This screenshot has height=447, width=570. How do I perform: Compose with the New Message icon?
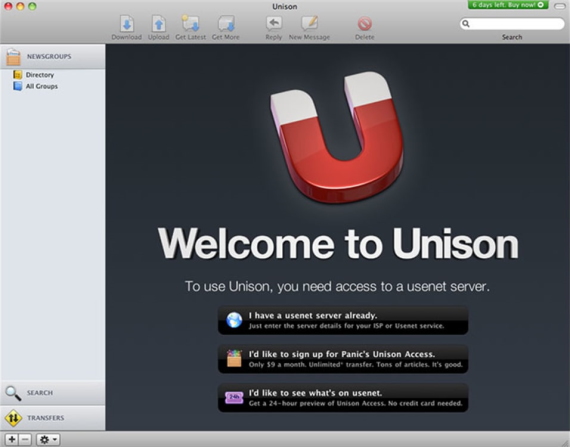309,24
